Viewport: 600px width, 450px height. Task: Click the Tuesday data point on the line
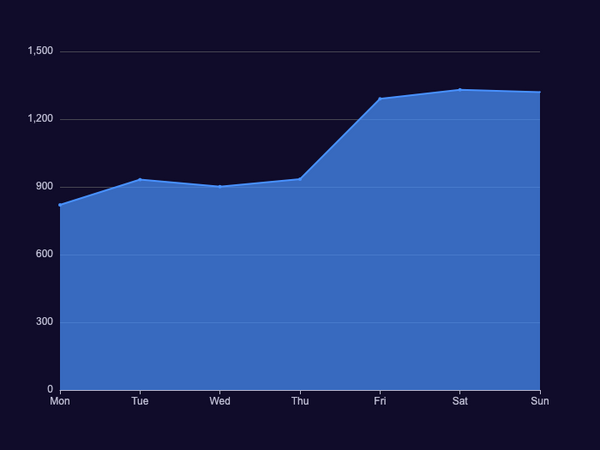pos(140,179)
